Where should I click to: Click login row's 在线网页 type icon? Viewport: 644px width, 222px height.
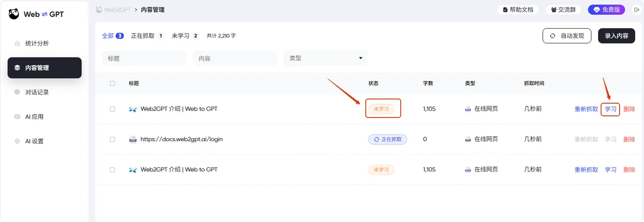click(x=468, y=139)
